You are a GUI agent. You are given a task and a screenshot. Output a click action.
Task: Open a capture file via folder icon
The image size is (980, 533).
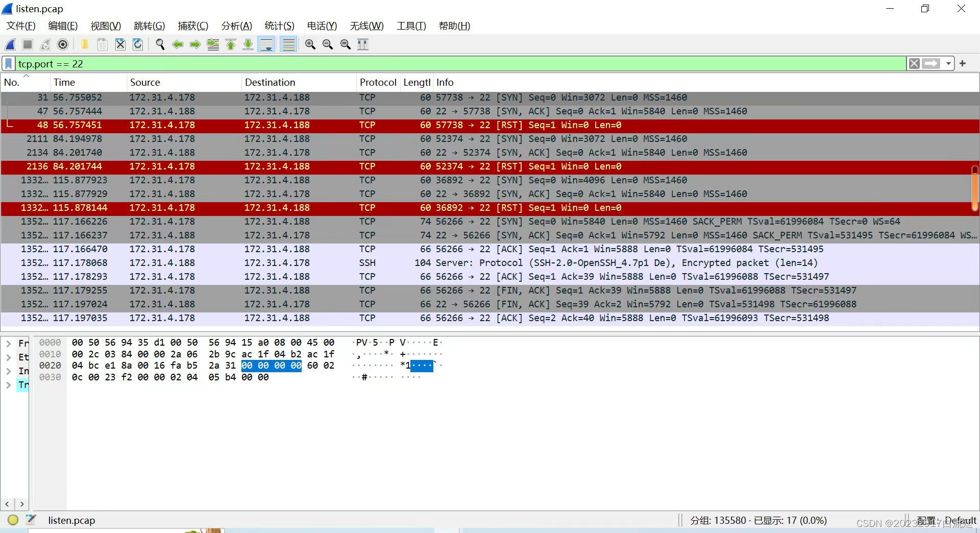(x=85, y=44)
